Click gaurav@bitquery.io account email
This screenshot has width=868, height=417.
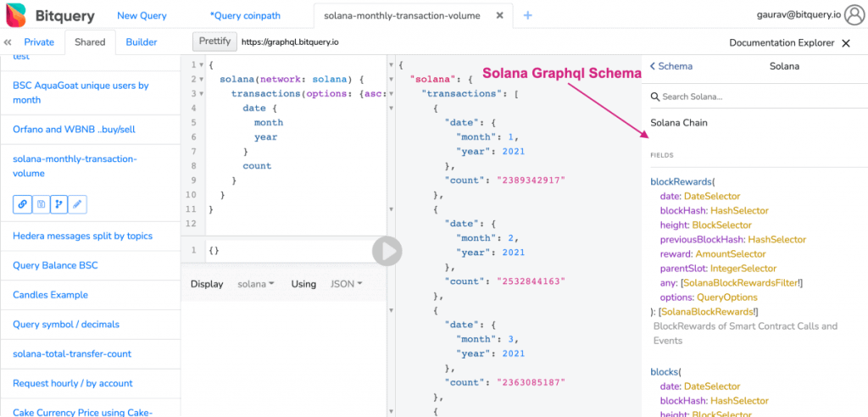pos(798,15)
